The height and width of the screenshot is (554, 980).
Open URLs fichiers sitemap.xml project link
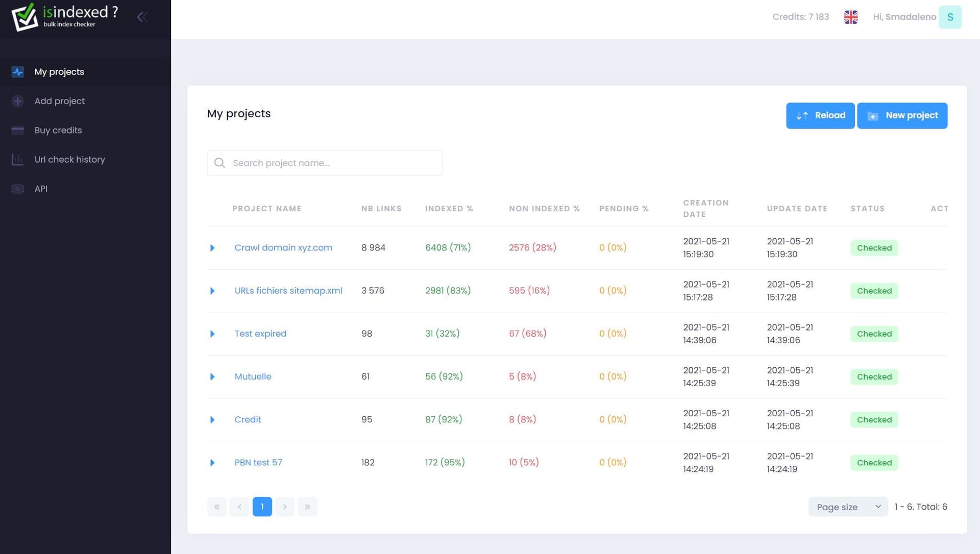pos(288,290)
